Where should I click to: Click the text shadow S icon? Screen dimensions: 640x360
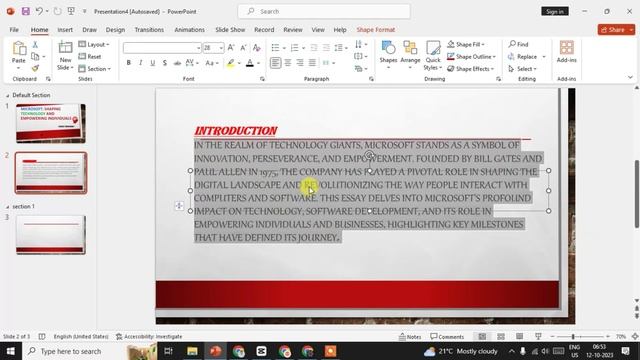(164, 63)
